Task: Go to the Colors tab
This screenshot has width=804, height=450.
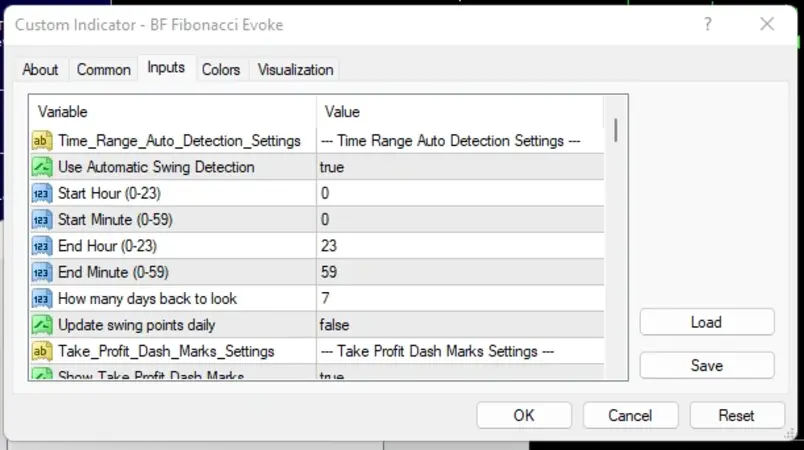Action: pos(221,70)
